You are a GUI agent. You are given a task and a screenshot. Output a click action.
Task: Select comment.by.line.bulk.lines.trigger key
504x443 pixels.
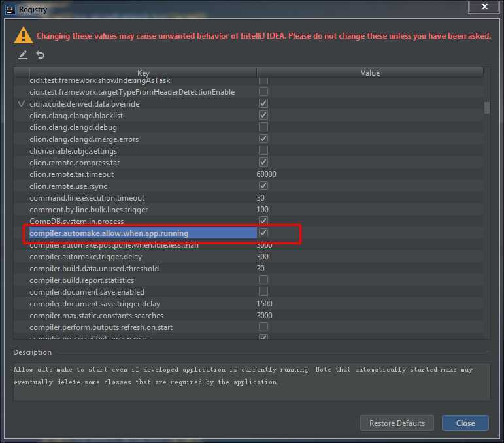[x=89, y=210]
